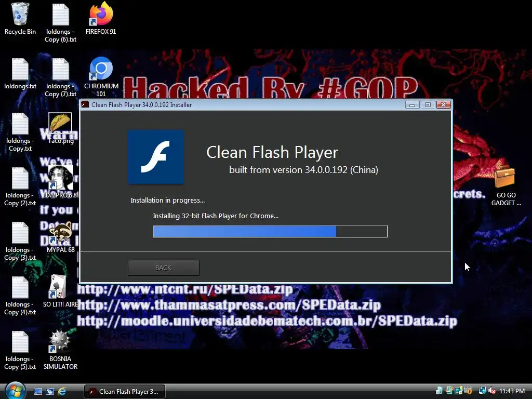The width and height of the screenshot is (532, 399).
Task: Open the network tray icon
Action: pyautogui.click(x=482, y=391)
